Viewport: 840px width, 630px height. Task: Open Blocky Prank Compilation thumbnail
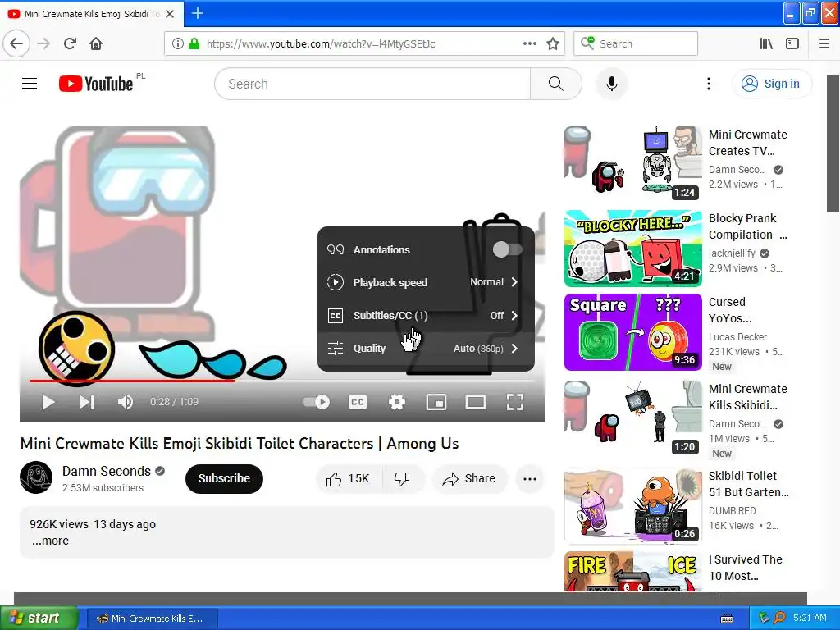(632, 248)
